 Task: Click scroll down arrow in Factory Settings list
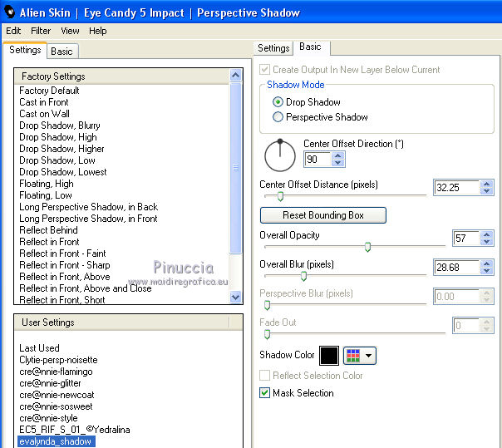pyautogui.click(x=236, y=297)
